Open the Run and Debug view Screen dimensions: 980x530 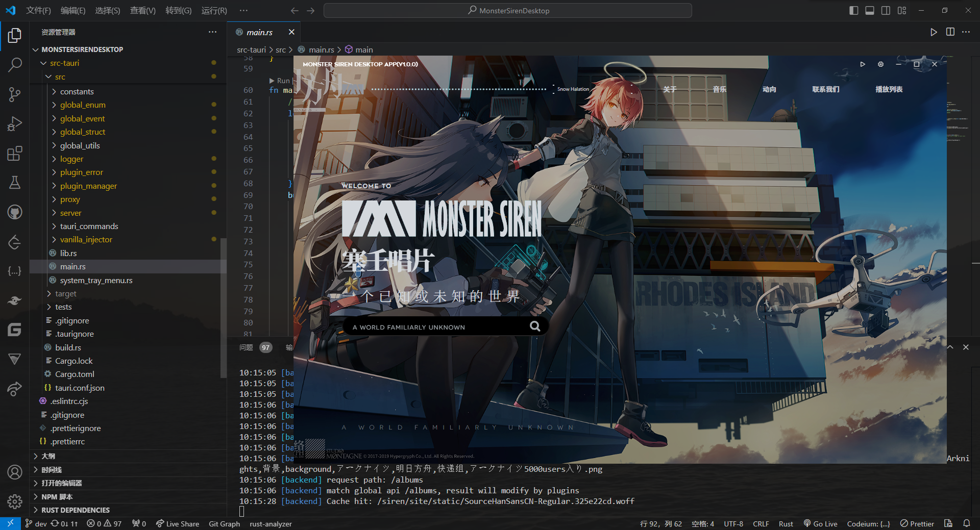[15, 124]
